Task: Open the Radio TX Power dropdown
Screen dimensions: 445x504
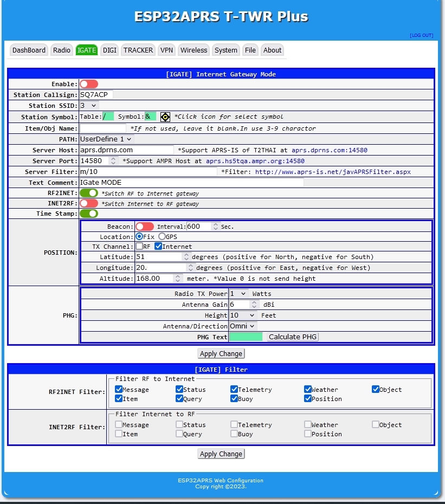Action: pos(238,294)
